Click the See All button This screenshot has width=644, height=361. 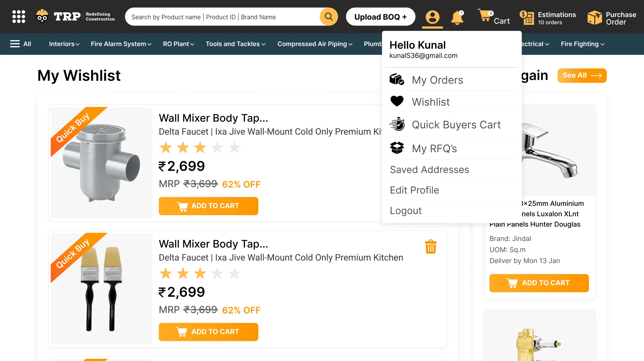tap(582, 75)
